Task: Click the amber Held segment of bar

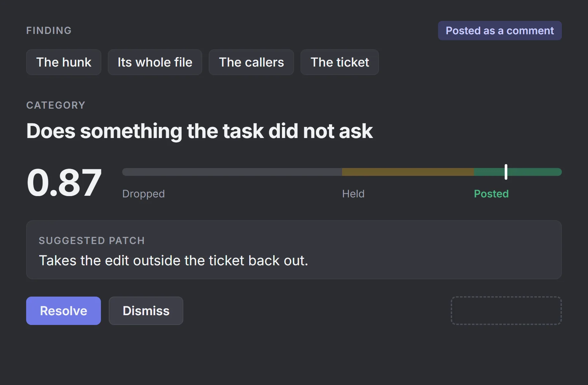Action: pos(408,172)
